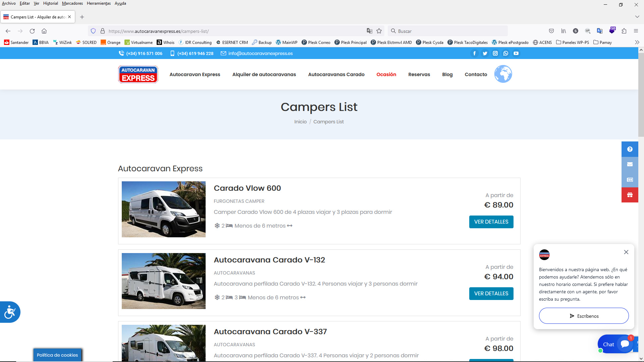Open the YouTube social icon
Image resolution: width=644 pixels, height=362 pixels.
tap(516, 53)
